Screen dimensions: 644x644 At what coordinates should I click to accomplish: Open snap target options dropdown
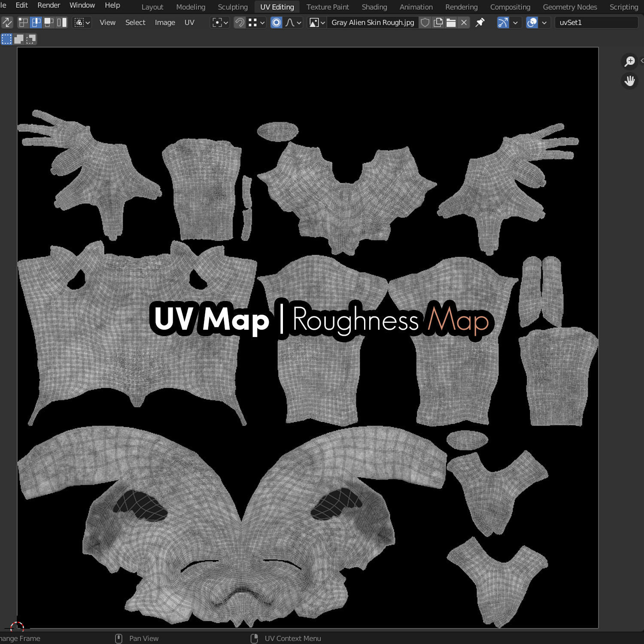[257, 22]
